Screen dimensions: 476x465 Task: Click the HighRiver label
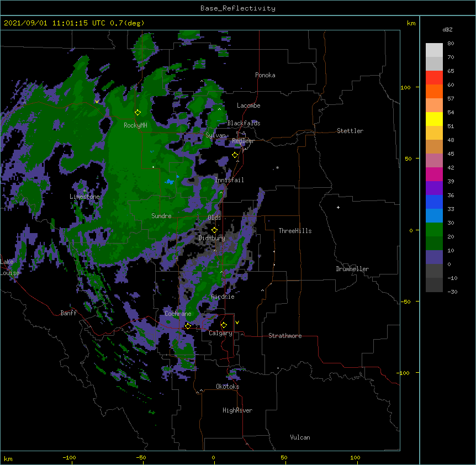[237, 410]
